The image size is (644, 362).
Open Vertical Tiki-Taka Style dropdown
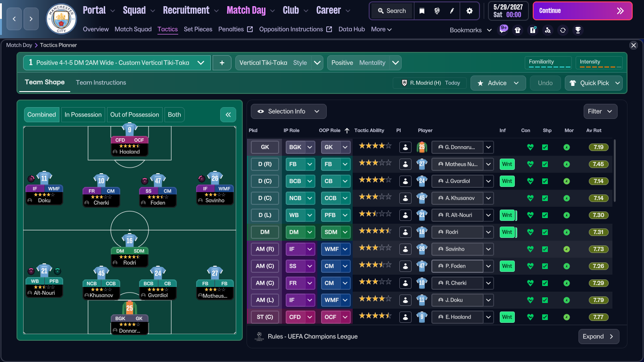pos(279,63)
